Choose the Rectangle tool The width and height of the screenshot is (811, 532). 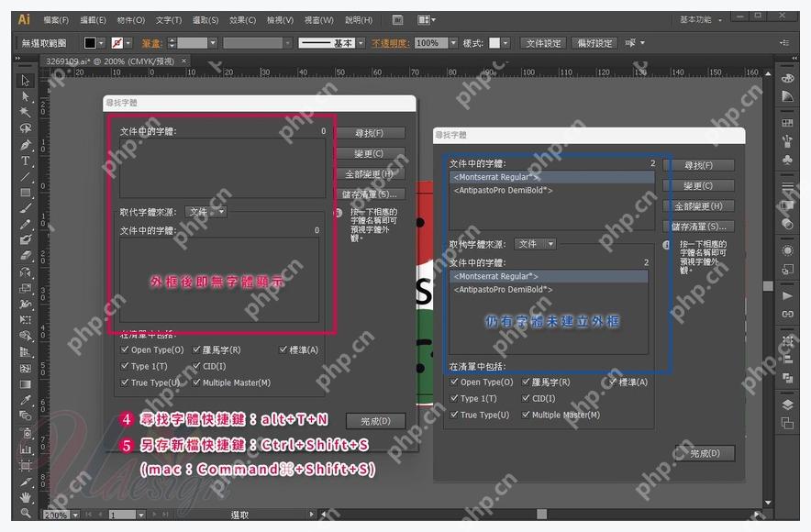click(26, 193)
